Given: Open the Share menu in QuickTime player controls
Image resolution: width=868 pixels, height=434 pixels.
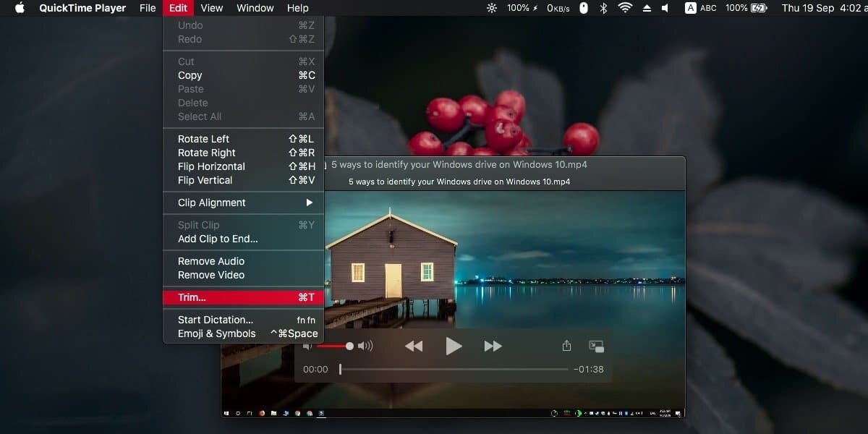Looking at the screenshot, I should [567, 346].
